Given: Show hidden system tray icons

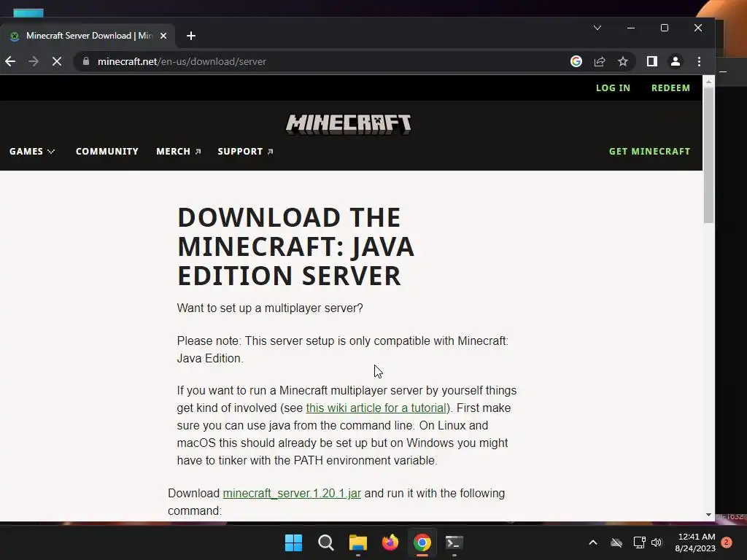Looking at the screenshot, I should 593,542.
